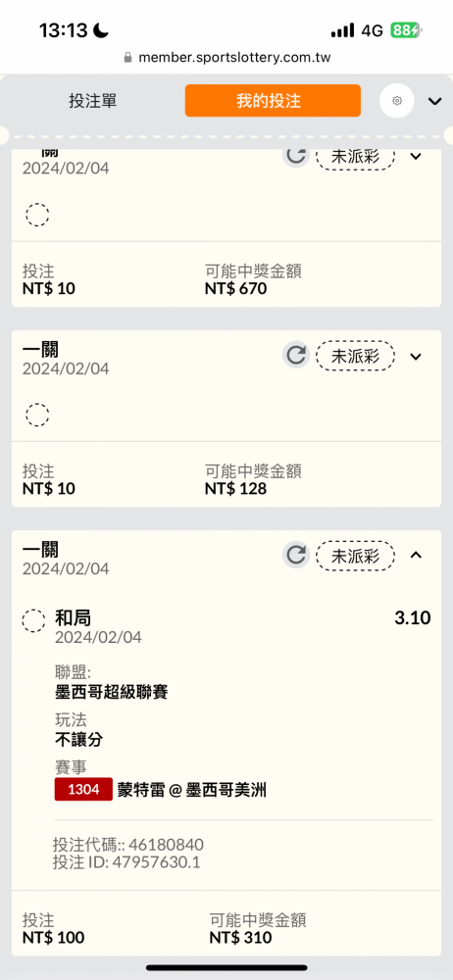
Task: Tap the cellular signal bars icon
Action: pyautogui.click(x=342, y=30)
